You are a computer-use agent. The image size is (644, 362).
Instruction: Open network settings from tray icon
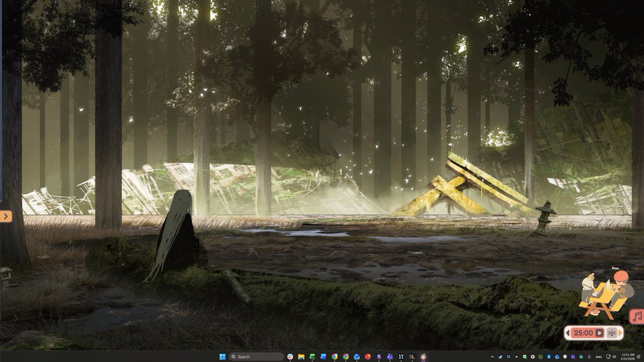click(608, 357)
